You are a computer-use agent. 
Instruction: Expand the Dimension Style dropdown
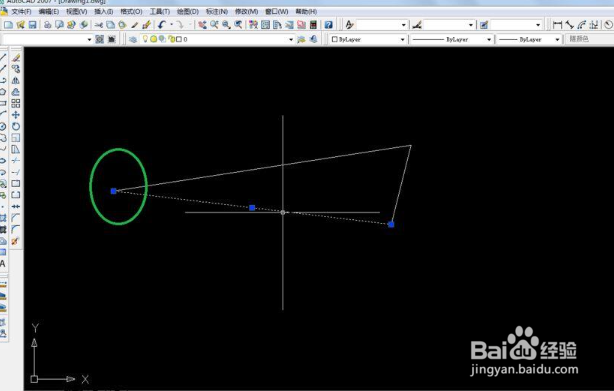click(471, 25)
